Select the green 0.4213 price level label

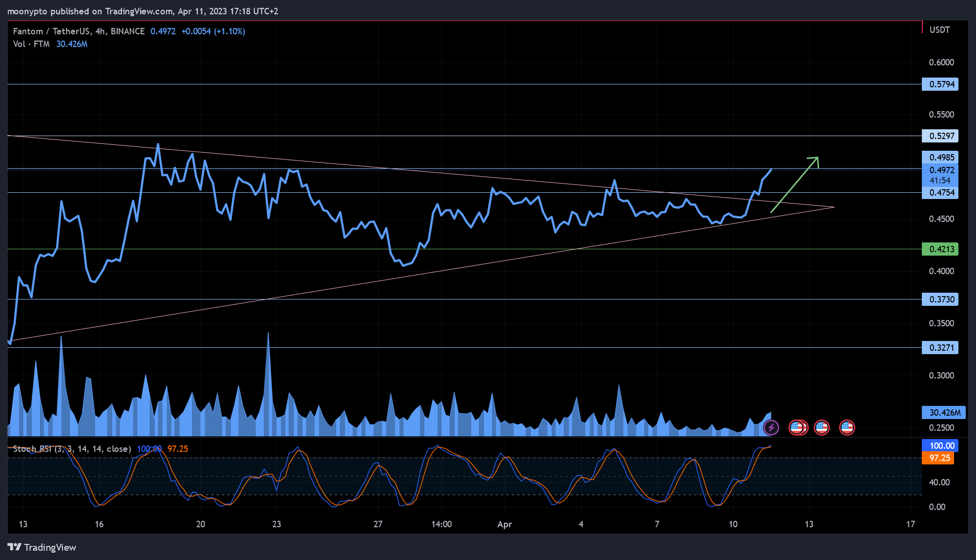click(940, 249)
